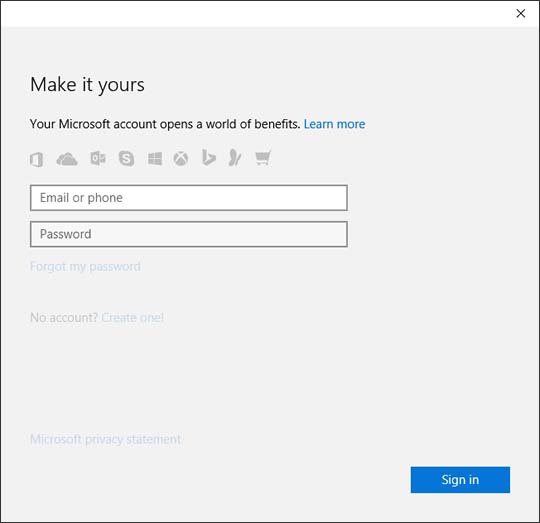Click the Create one! link

click(133, 317)
